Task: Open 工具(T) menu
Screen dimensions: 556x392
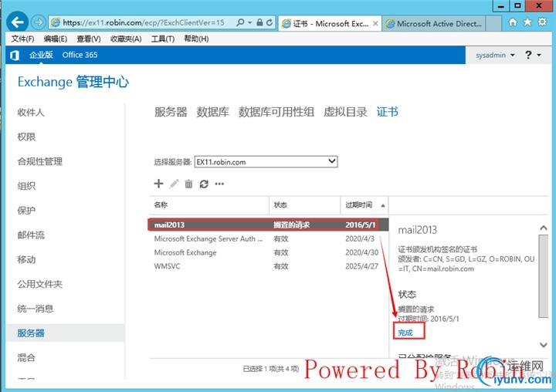Action: pos(163,39)
